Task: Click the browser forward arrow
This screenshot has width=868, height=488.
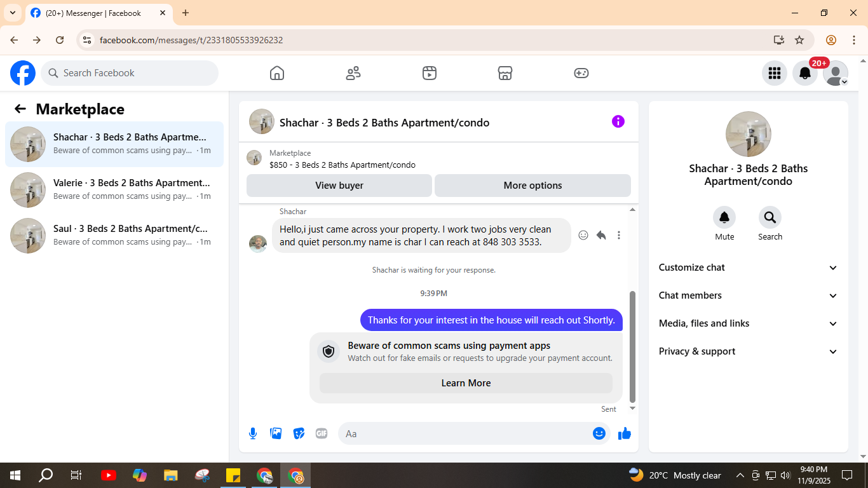Action: click(37, 40)
